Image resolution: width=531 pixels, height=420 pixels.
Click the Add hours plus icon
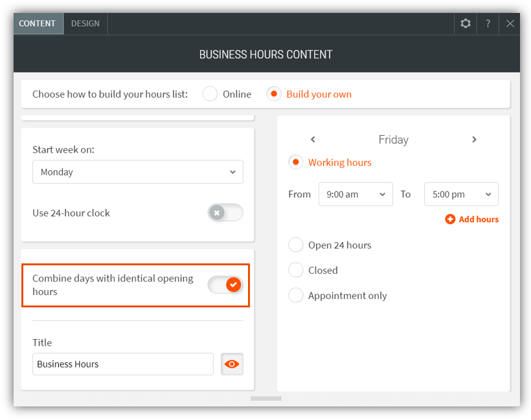click(450, 219)
